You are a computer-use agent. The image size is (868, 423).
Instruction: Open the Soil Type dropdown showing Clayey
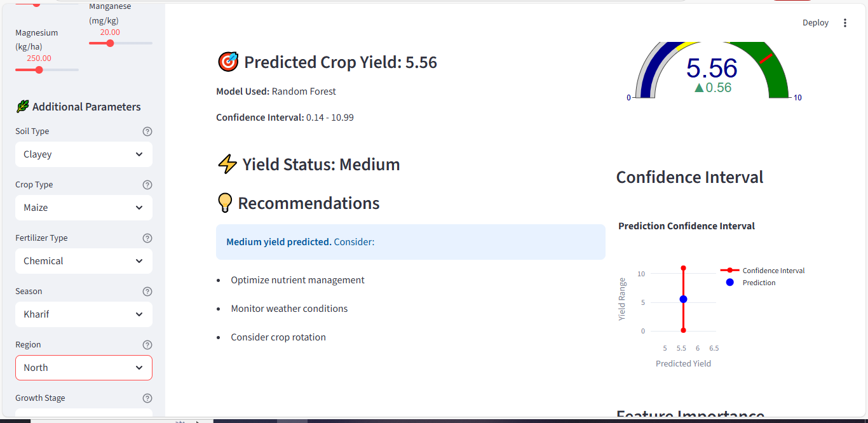point(84,154)
